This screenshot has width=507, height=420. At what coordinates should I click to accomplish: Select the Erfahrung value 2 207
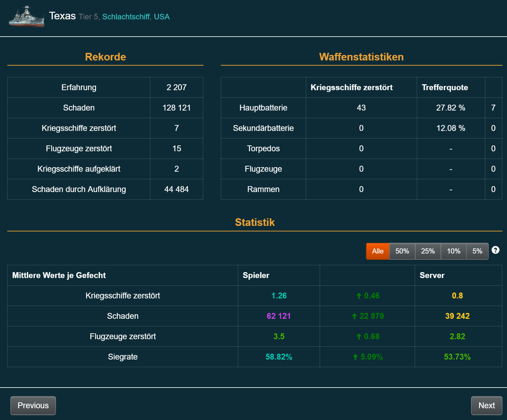pyautogui.click(x=177, y=87)
